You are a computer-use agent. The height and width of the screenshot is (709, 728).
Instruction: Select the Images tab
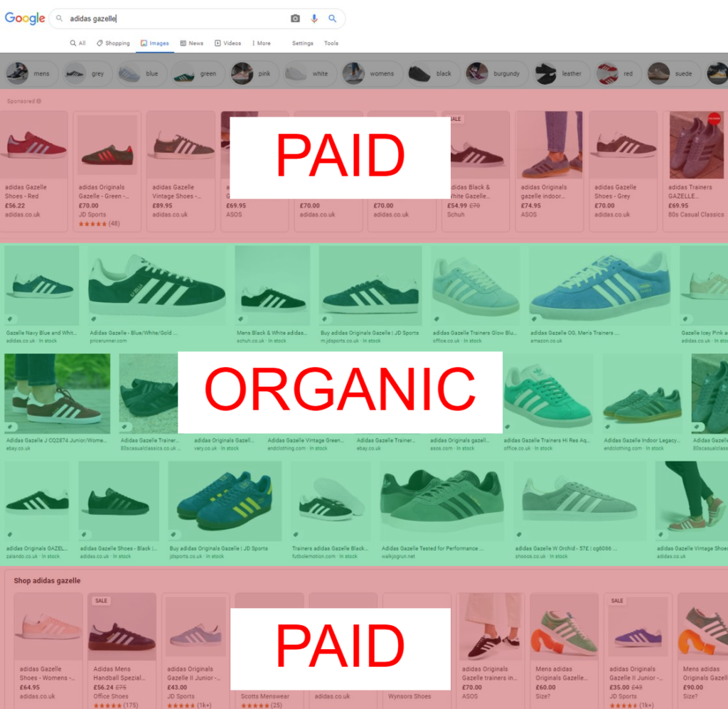click(x=155, y=43)
